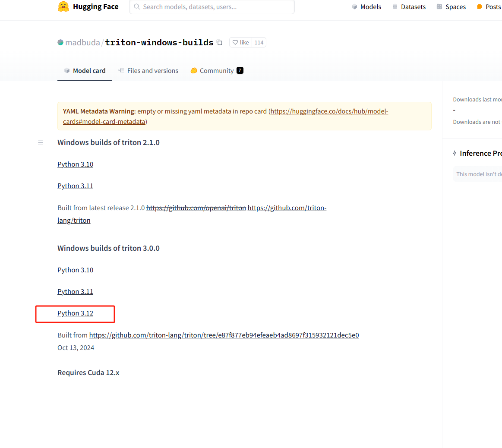Copy the repository name to clipboard

[219, 42]
